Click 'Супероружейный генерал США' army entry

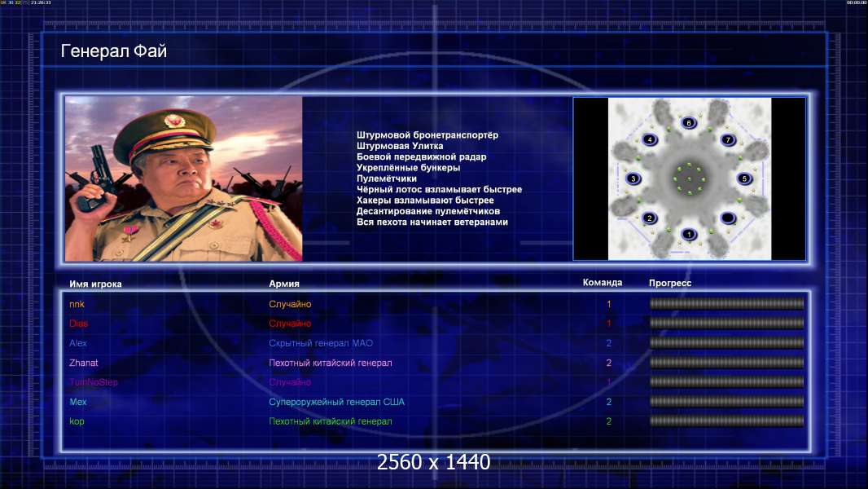[x=336, y=402]
